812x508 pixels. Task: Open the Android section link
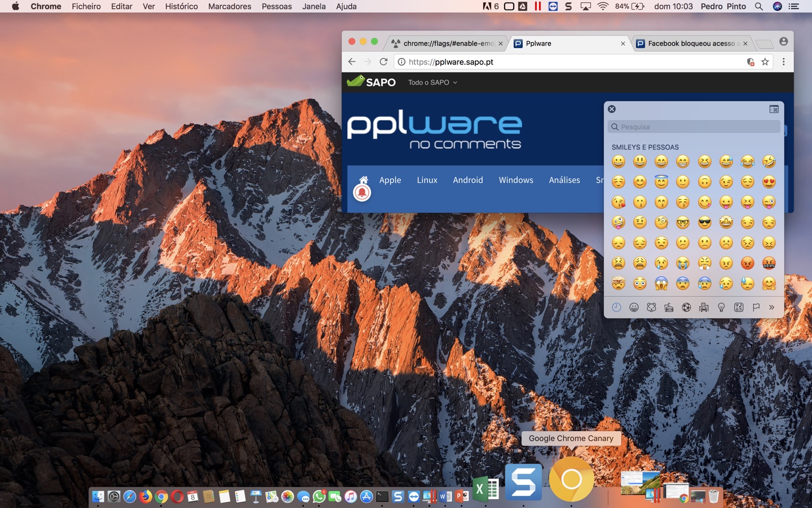point(467,180)
